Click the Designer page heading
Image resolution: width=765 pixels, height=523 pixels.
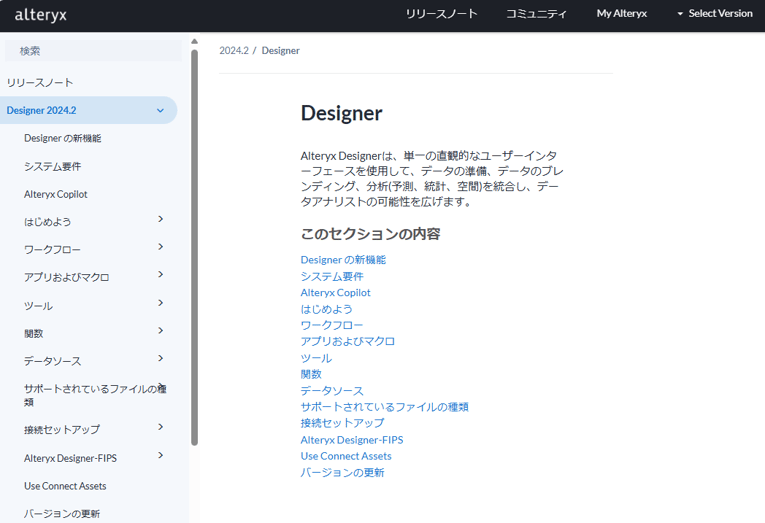pyautogui.click(x=342, y=113)
